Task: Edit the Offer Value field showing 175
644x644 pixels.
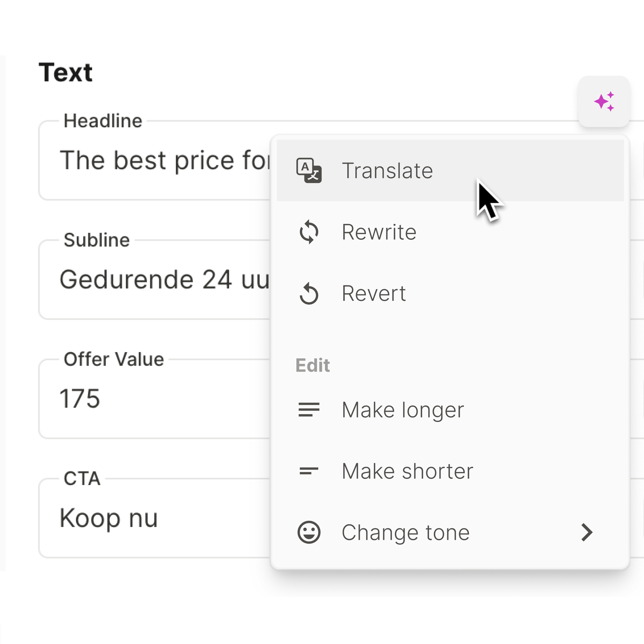Action: (153, 399)
